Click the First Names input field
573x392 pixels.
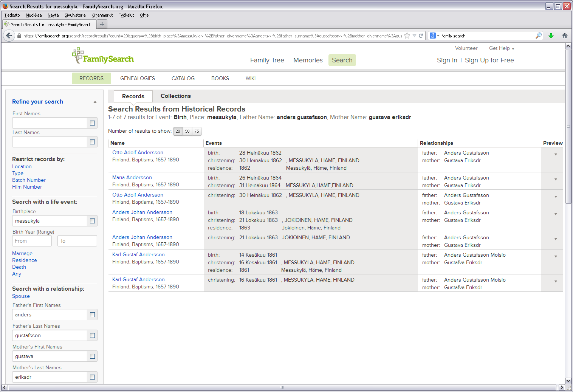point(50,123)
